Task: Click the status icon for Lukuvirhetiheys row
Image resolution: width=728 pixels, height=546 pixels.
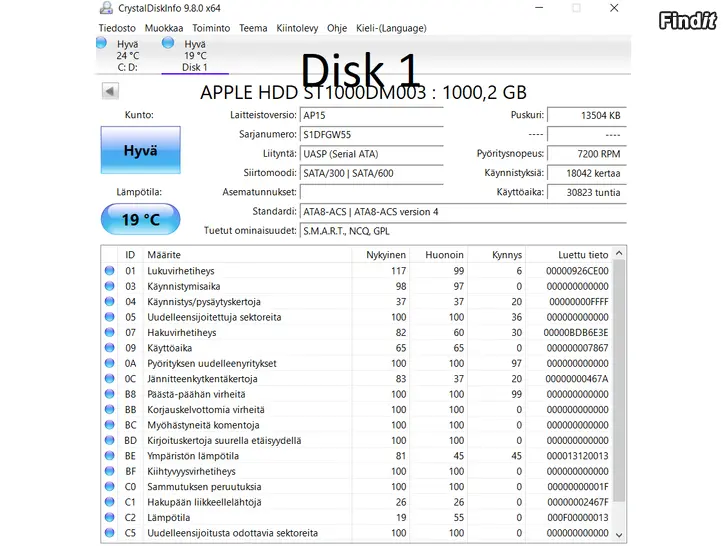Action: [x=109, y=271]
